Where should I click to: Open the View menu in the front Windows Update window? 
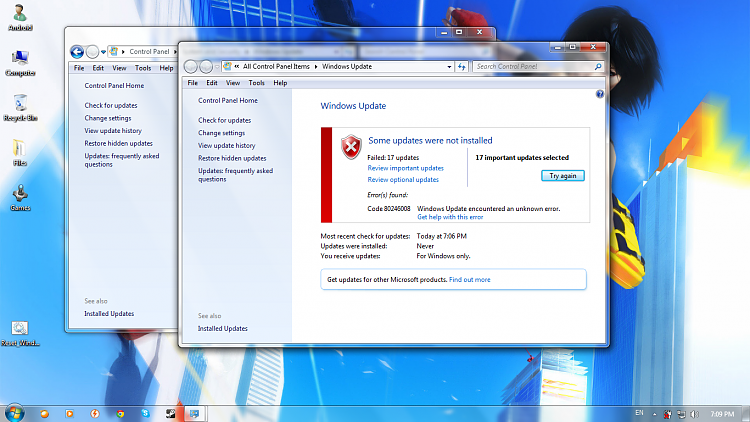233,83
